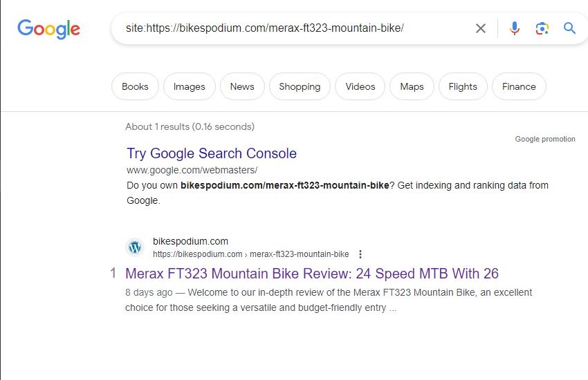Image resolution: width=588 pixels, height=380 pixels.
Task: Run the search using the magnifier icon
Action: click(569, 28)
